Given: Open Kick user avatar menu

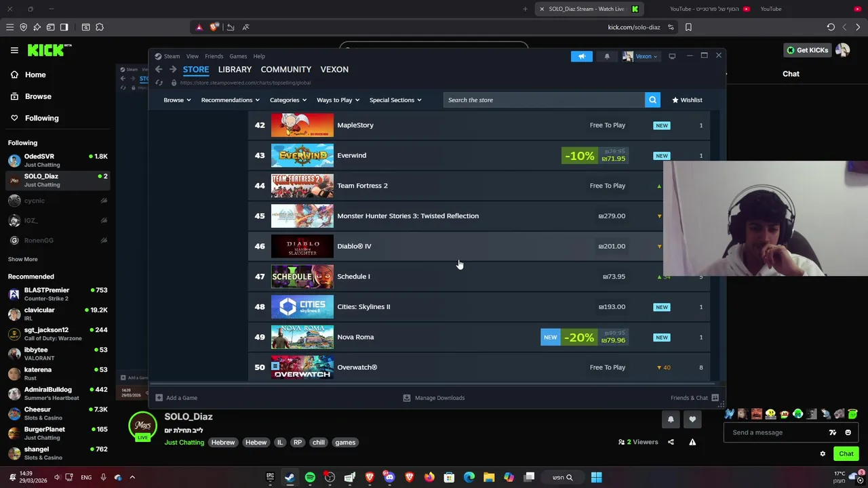Looking at the screenshot, I should [842, 50].
